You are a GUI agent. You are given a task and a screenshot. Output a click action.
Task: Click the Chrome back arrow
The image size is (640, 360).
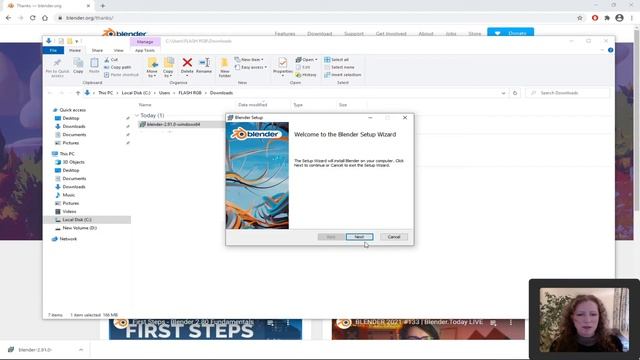pos(9,18)
